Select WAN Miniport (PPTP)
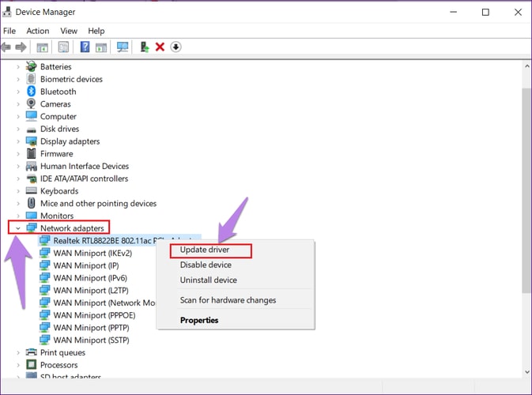The width and height of the screenshot is (532, 395). point(91,328)
